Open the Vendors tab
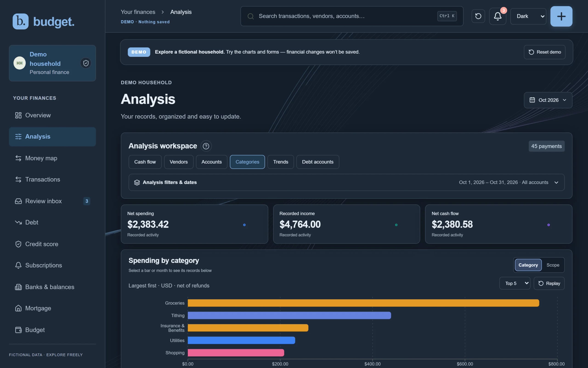Image resolution: width=588 pixels, height=368 pixels. coord(179,162)
